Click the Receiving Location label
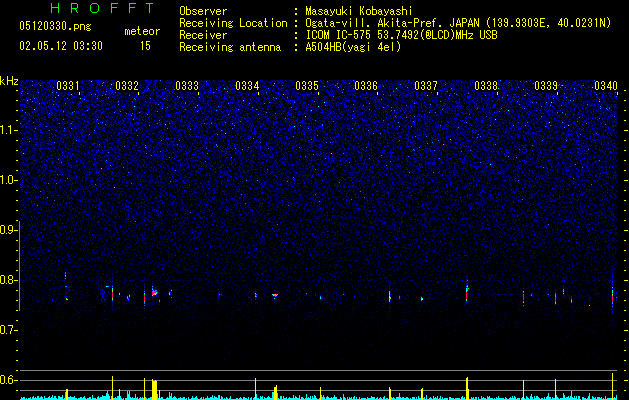 click(x=233, y=23)
